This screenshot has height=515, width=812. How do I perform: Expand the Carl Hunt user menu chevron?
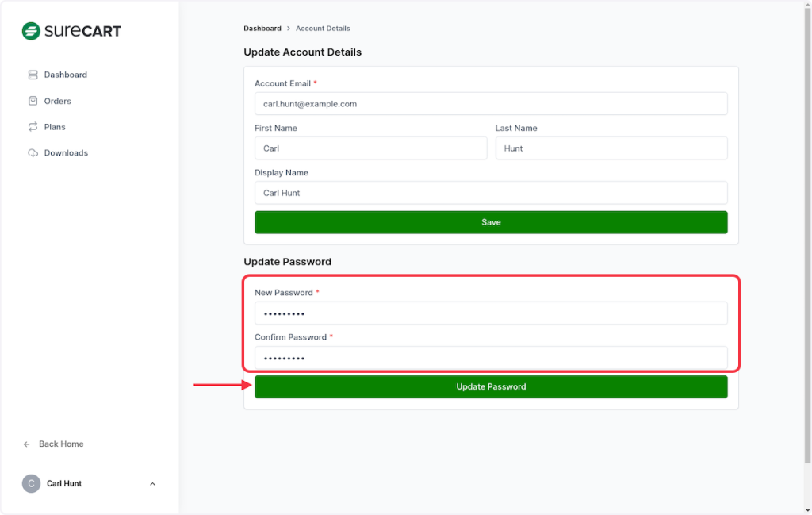pyautogui.click(x=152, y=484)
